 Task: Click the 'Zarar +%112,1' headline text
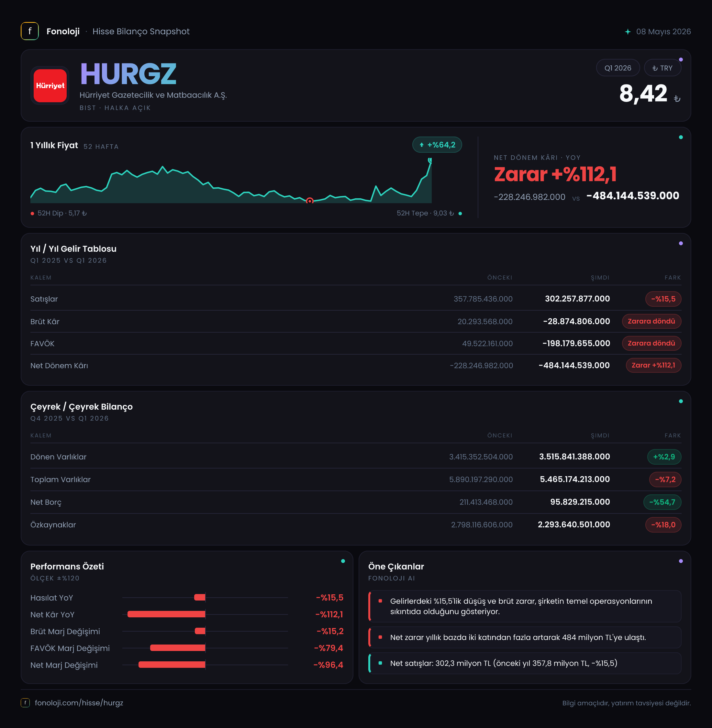coord(555,174)
